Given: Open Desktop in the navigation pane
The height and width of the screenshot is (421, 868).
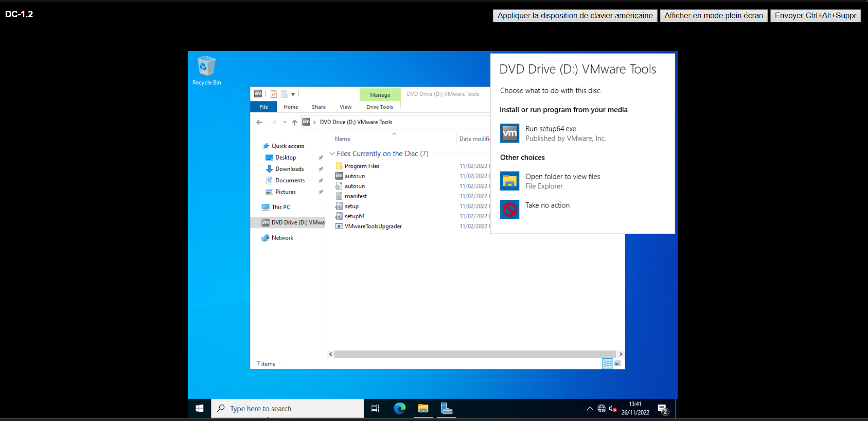Looking at the screenshot, I should (x=286, y=158).
